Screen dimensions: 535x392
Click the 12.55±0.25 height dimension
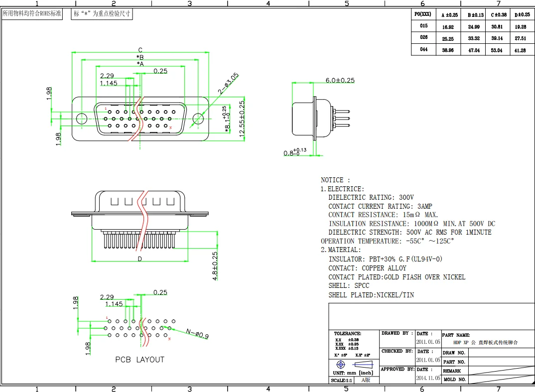(x=242, y=120)
